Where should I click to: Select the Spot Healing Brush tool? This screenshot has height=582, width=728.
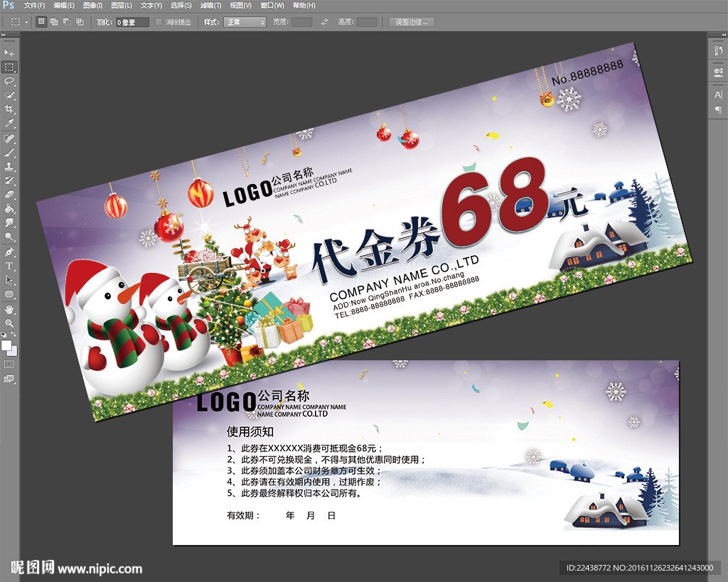tap(9, 139)
